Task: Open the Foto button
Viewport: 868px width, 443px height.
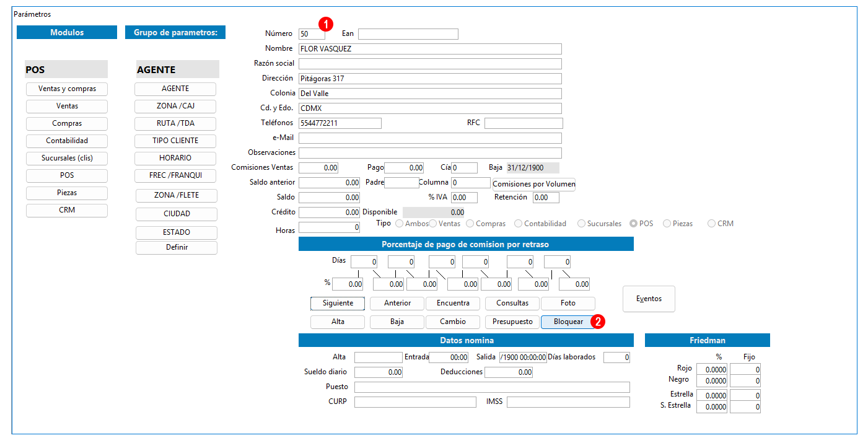Action: click(568, 304)
